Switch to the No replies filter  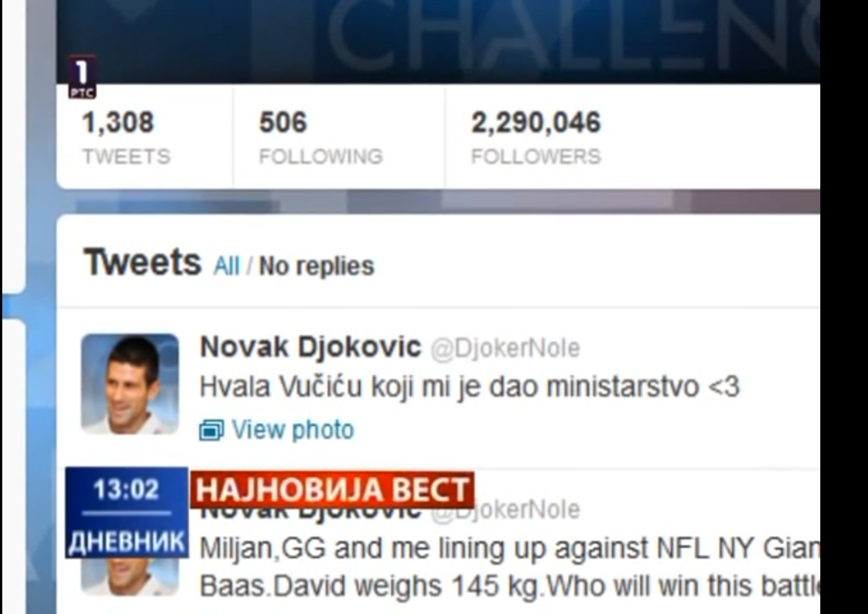tap(316, 266)
